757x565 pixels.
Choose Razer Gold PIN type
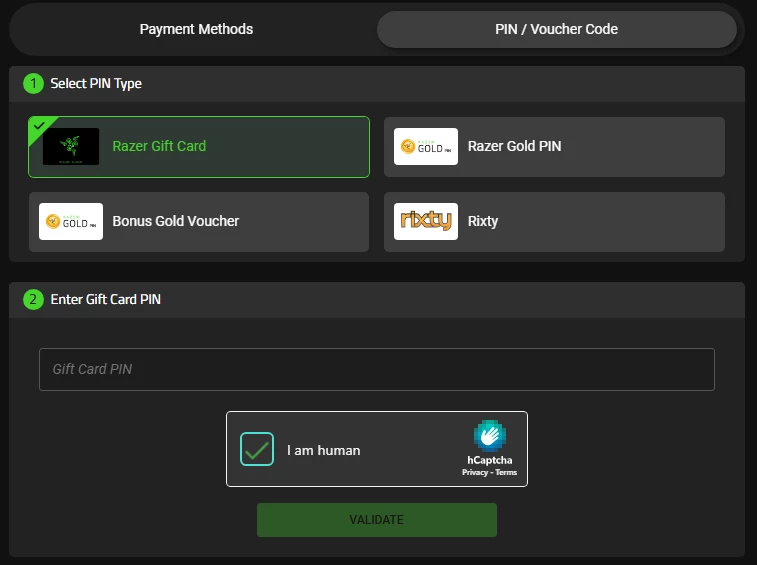pyautogui.click(x=554, y=147)
